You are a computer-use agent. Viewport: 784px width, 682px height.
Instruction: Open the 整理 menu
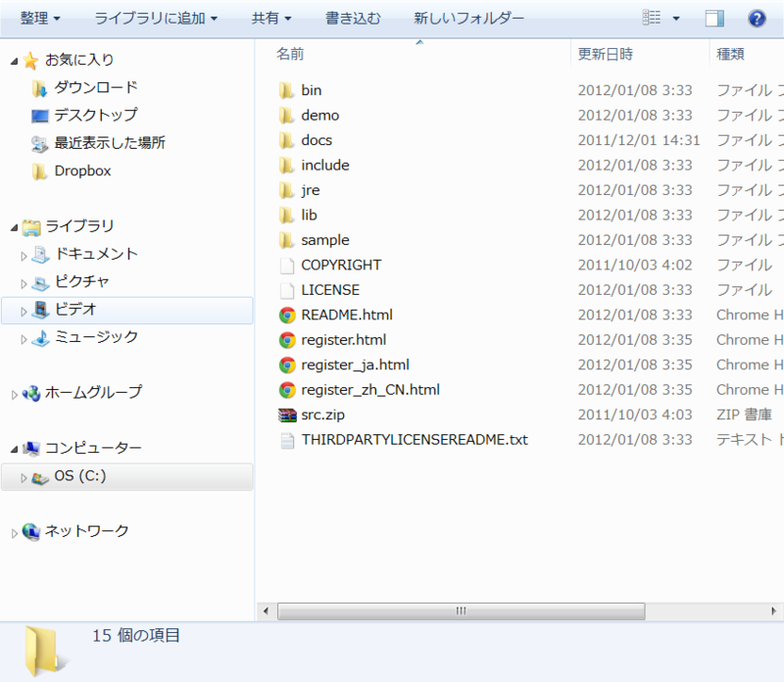(x=40, y=19)
